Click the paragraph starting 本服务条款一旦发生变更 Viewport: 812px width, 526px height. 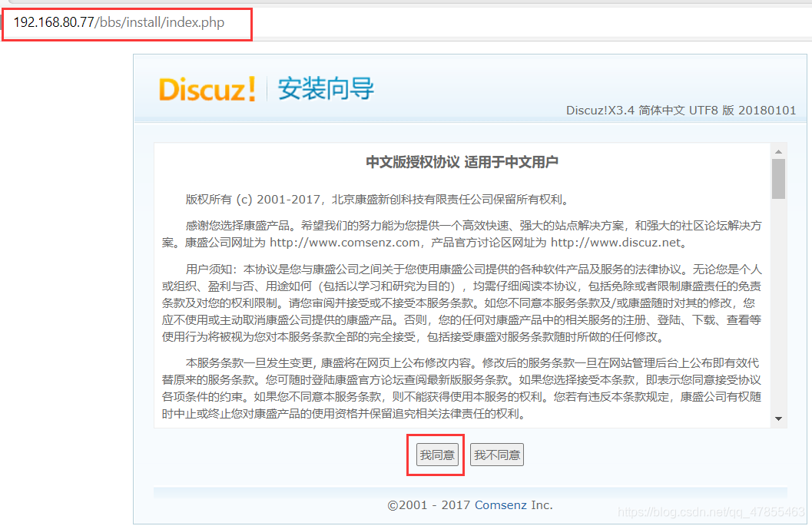(462, 389)
